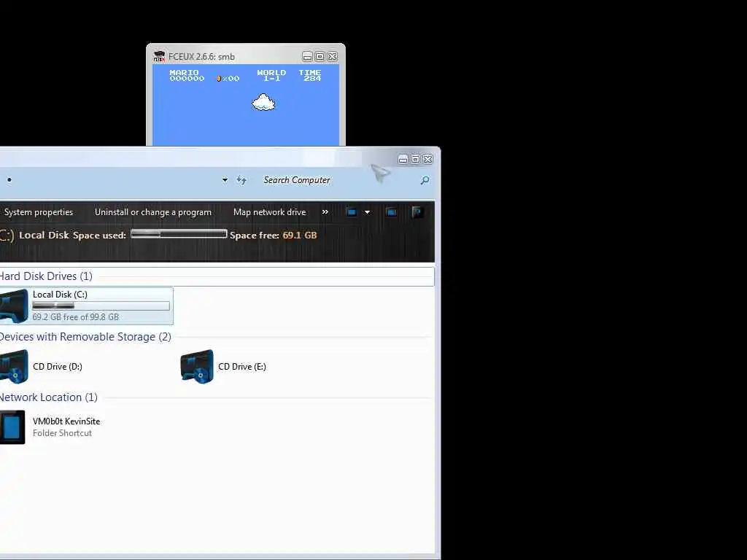This screenshot has height=560, width=747.
Task: Collapse the Hard Disk Drives group
Action: click(46, 276)
